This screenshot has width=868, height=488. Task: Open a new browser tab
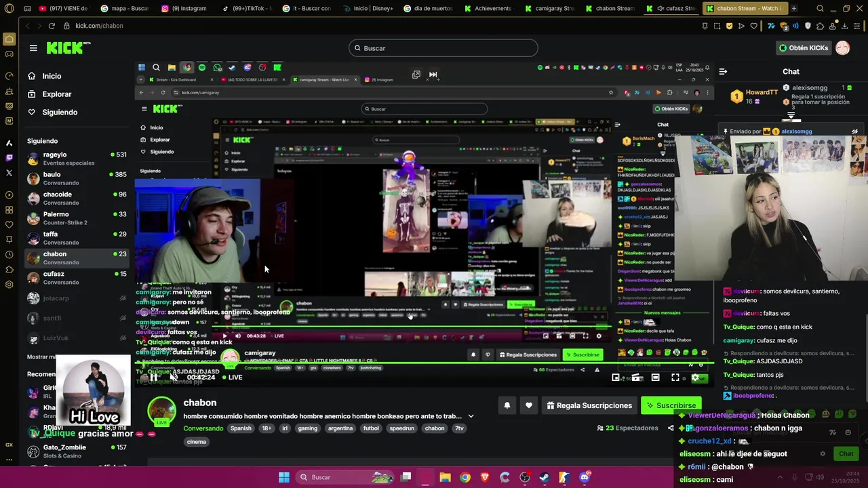click(794, 8)
